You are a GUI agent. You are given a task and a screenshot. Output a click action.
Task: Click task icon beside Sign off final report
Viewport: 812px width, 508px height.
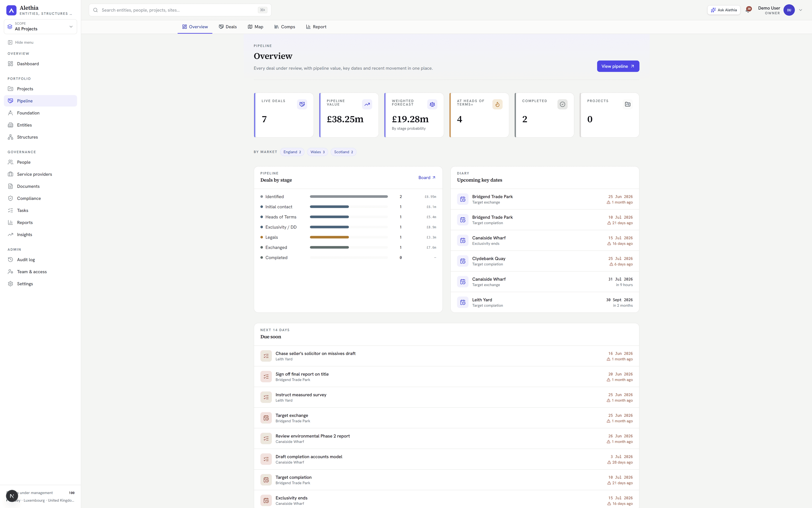[x=266, y=377]
